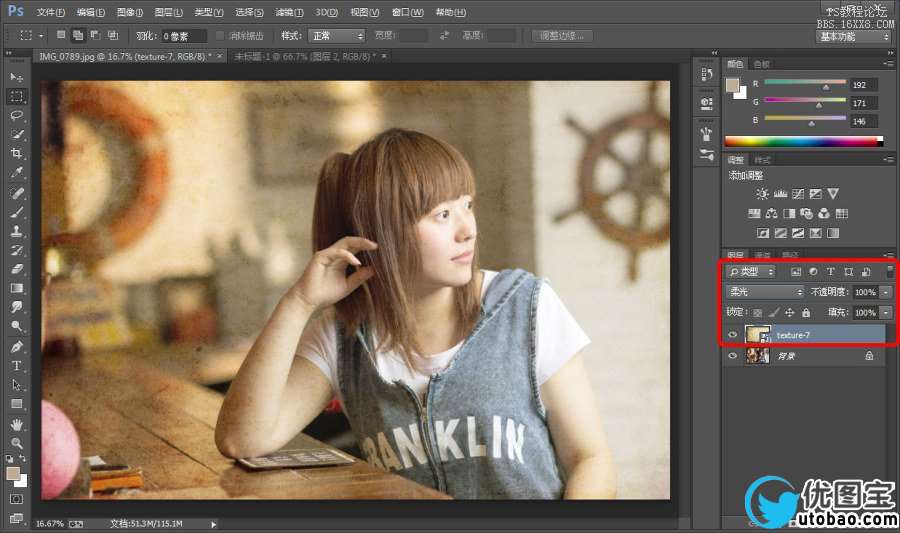Image resolution: width=900 pixels, height=533 pixels.
Task: Select the Dodge tool
Action: [17, 326]
